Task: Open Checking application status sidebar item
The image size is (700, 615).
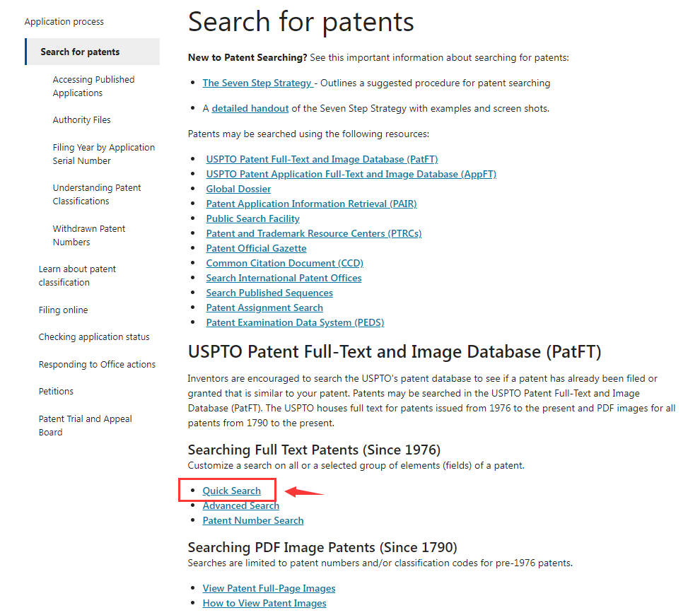Action: [94, 337]
